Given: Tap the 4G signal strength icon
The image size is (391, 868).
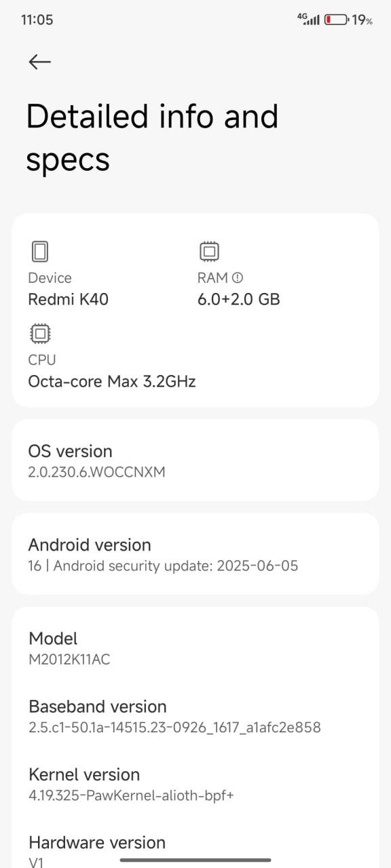Looking at the screenshot, I should click(x=308, y=19).
